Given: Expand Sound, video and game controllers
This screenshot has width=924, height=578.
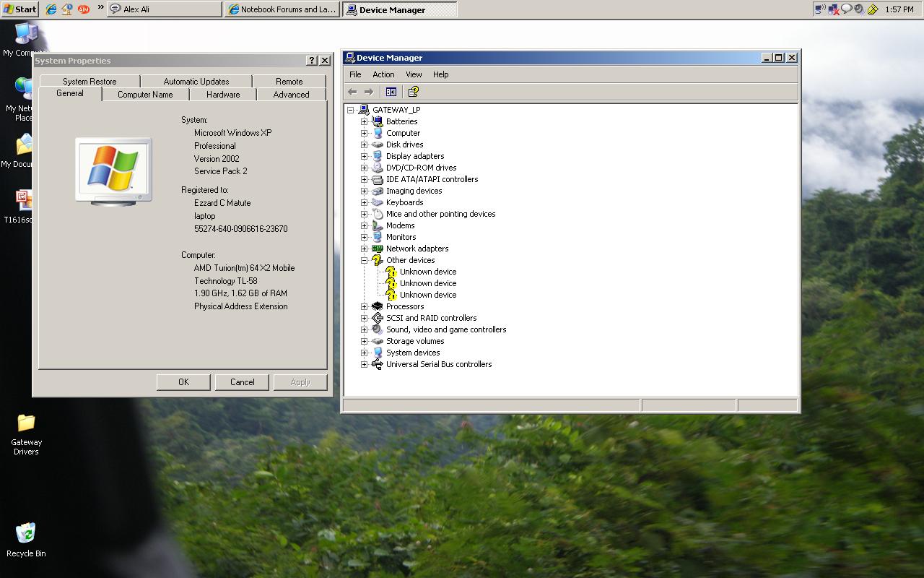Looking at the screenshot, I should [x=365, y=329].
